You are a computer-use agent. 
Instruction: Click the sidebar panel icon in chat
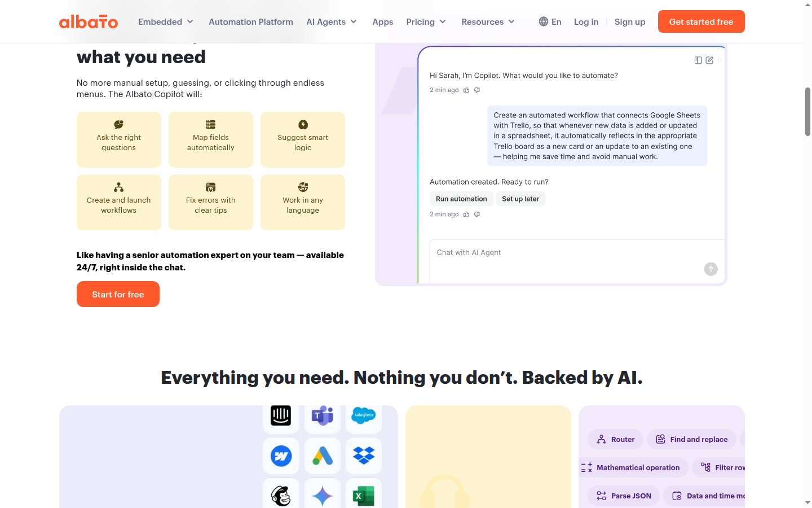tap(698, 60)
